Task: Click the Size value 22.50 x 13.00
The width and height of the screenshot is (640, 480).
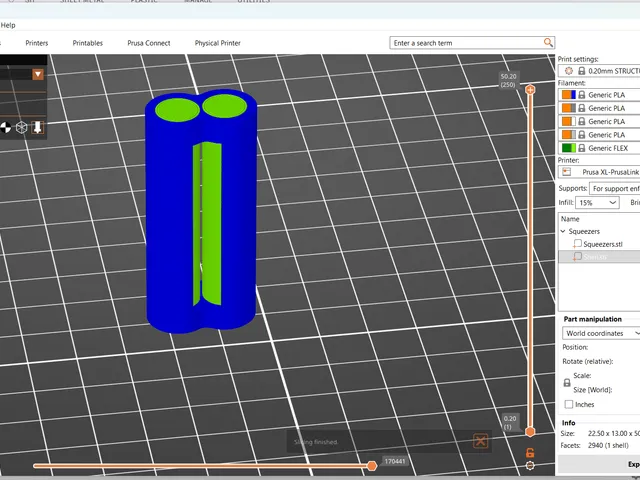Action: 613,433
